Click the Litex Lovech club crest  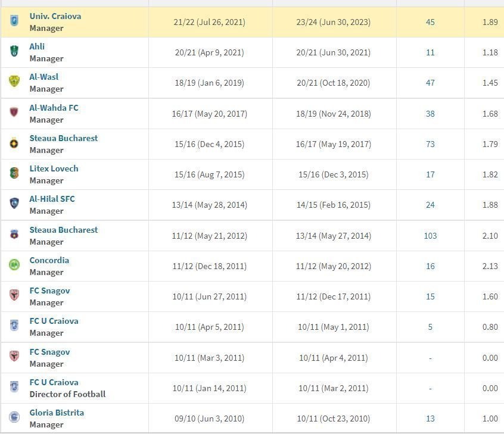14,173
